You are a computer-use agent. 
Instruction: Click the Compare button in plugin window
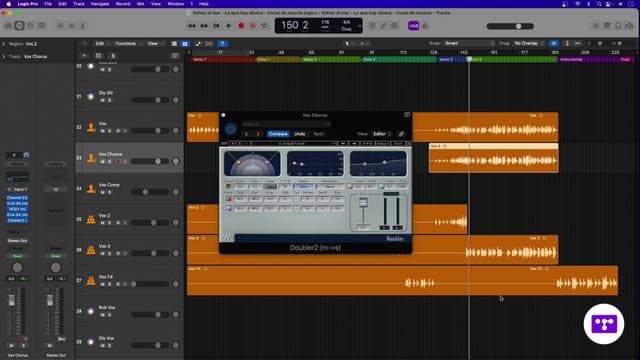(278, 134)
